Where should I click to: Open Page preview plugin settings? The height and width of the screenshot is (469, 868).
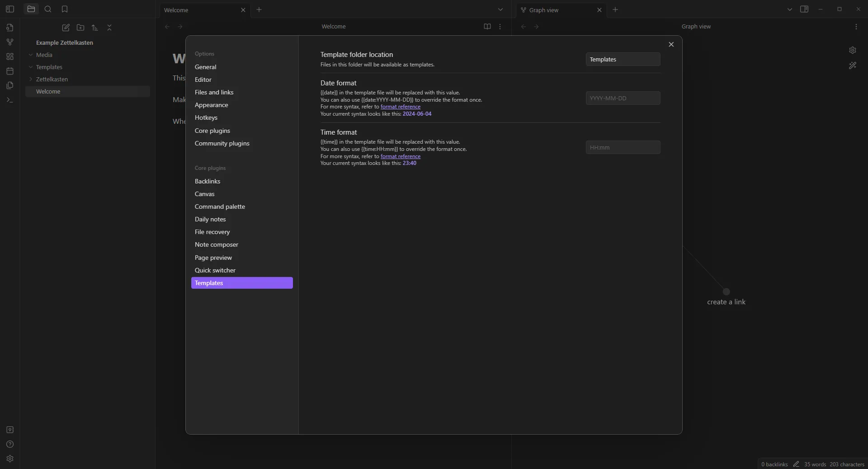242,258
